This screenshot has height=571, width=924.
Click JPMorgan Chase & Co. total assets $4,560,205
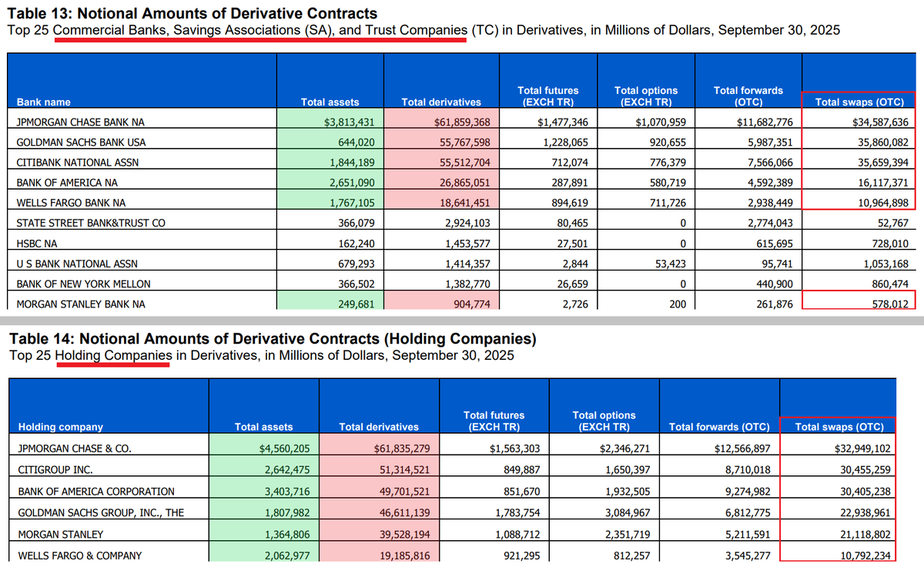[283, 447]
